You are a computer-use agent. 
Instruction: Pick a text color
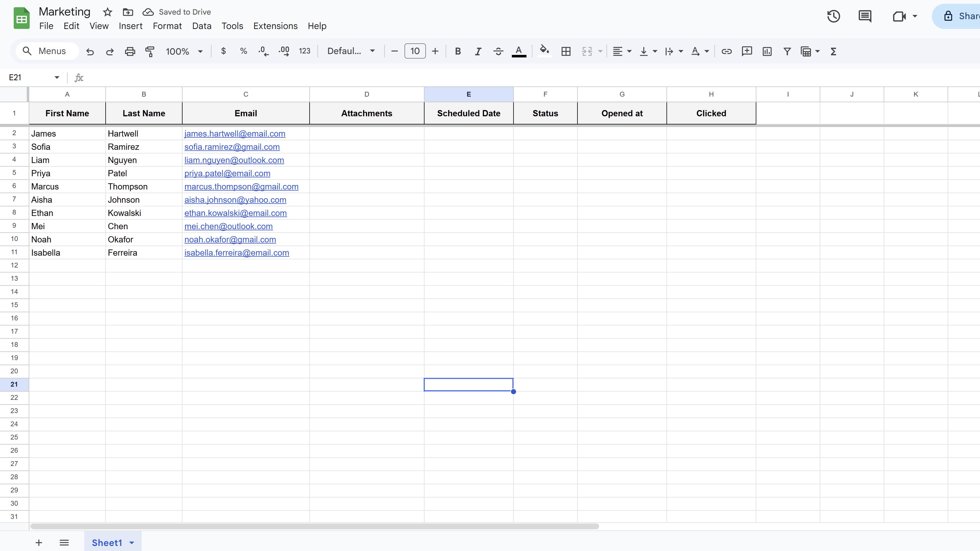(519, 51)
